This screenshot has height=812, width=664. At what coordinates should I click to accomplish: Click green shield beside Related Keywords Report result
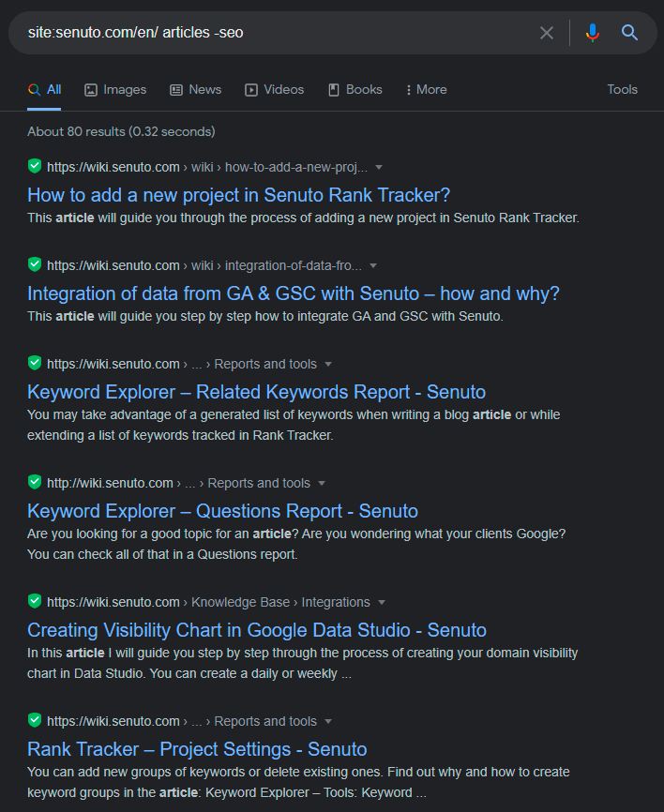pos(35,363)
